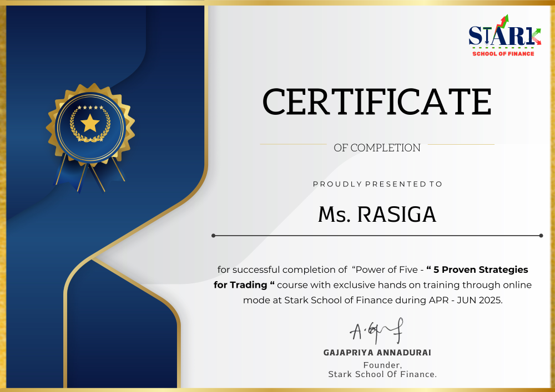
Task: Click the right endpoint dot of the name underline
Action: (x=541, y=236)
